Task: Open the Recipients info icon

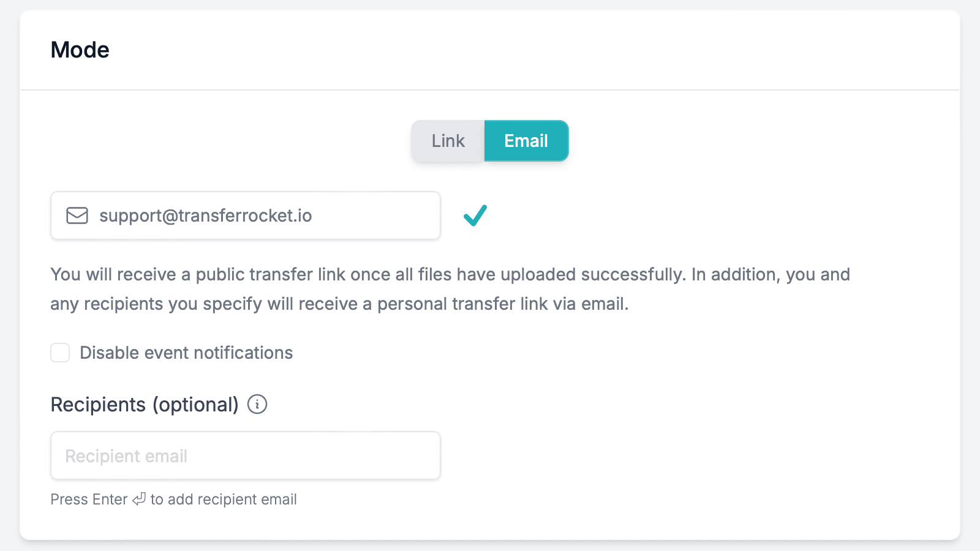Action: 257,404
